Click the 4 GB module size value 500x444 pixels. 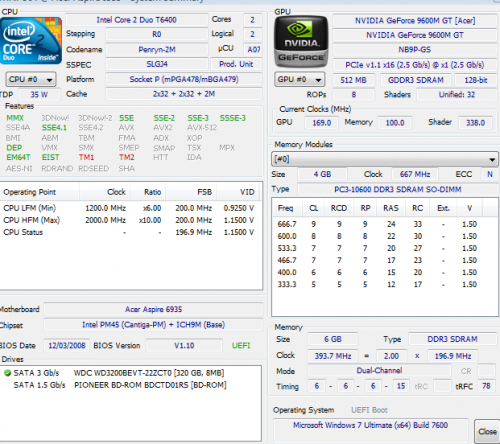tap(322, 174)
